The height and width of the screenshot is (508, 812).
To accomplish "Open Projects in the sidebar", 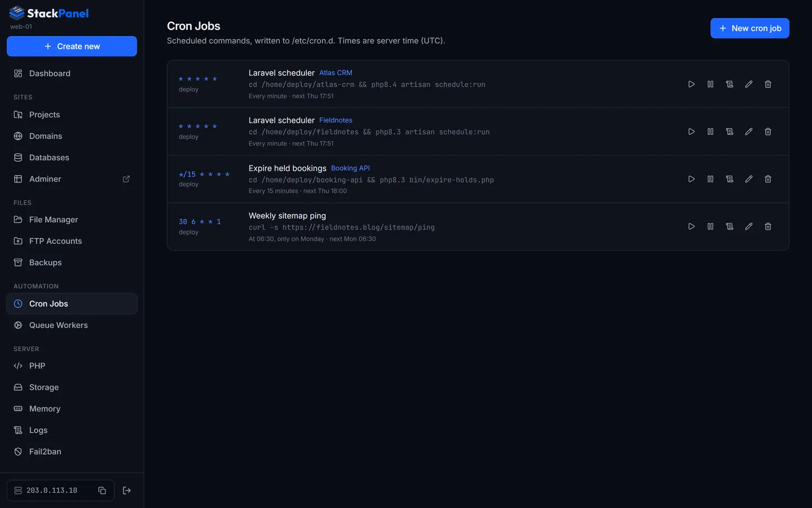I will coord(72,115).
